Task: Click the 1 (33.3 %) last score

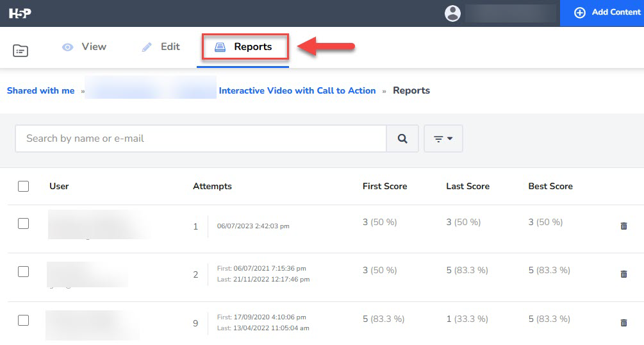Action: [x=467, y=319]
